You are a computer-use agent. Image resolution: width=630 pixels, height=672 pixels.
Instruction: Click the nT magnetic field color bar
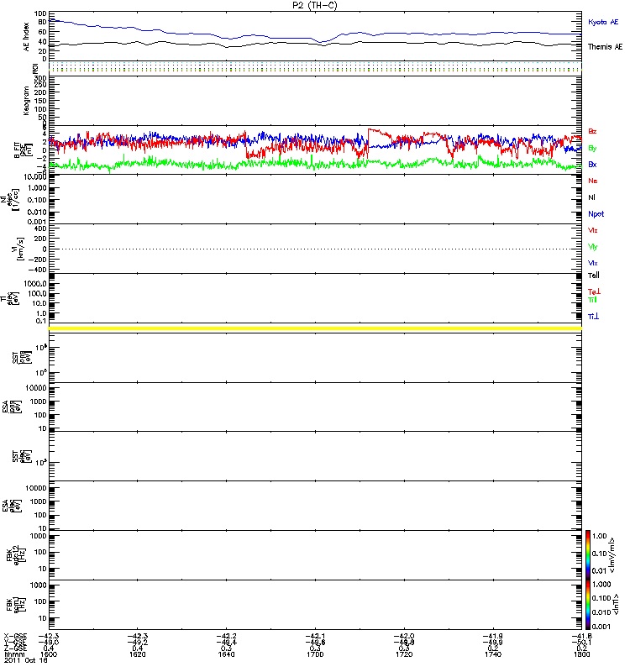(x=588, y=605)
